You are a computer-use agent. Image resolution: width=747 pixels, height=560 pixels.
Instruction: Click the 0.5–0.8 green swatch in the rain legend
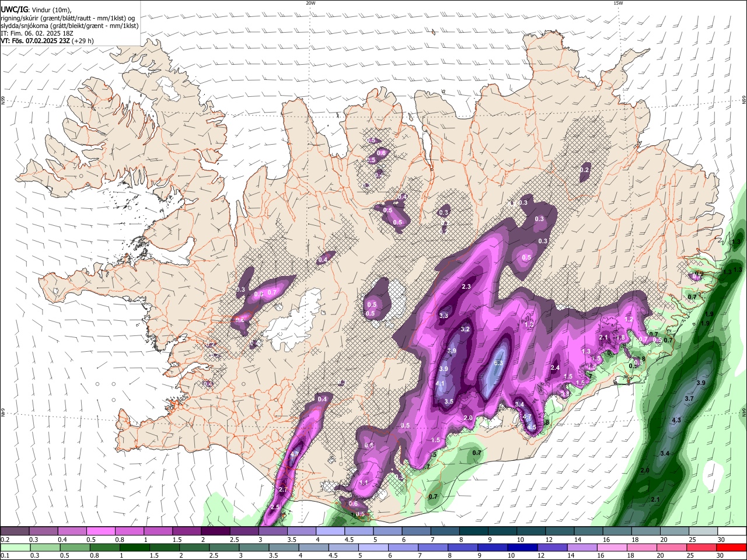click(x=75, y=548)
